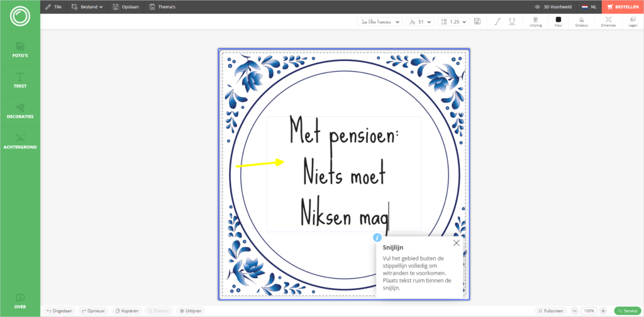Open the font family dropdown

coord(380,21)
